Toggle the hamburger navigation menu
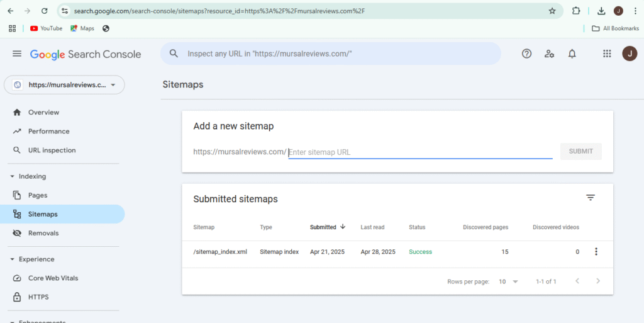 pyautogui.click(x=17, y=54)
